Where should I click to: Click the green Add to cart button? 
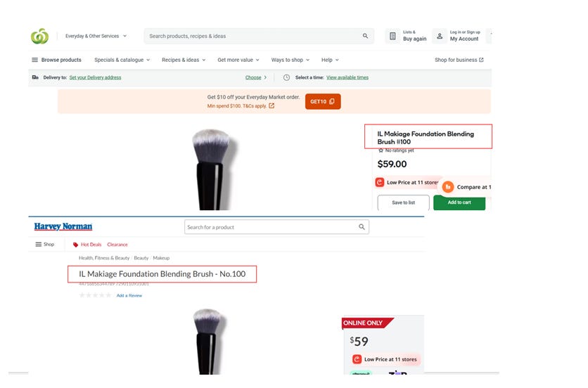[459, 202]
